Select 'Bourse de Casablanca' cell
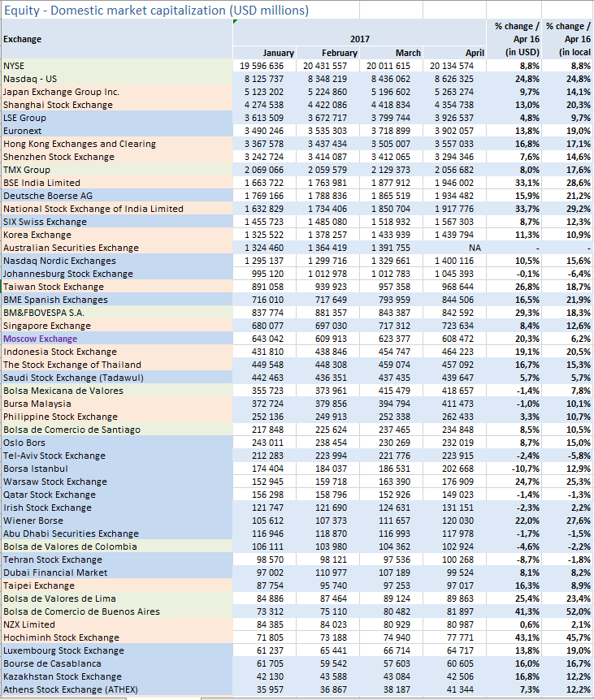 (x=117, y=663)
